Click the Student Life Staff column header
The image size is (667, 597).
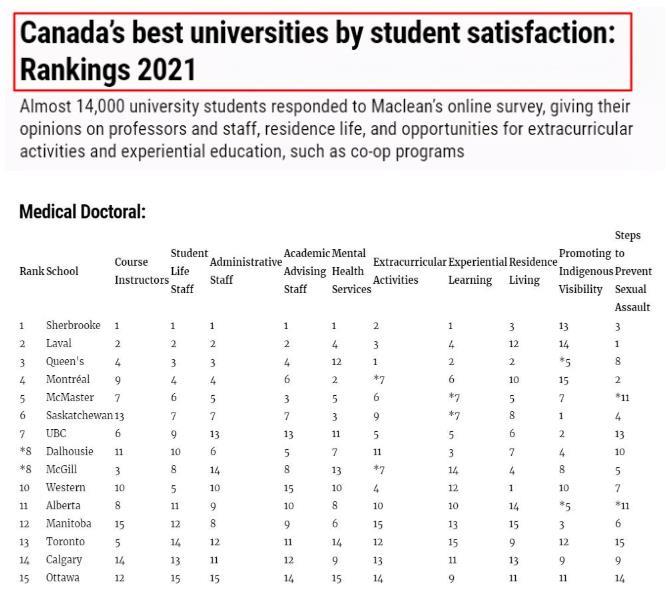click(x=189, y=271)
